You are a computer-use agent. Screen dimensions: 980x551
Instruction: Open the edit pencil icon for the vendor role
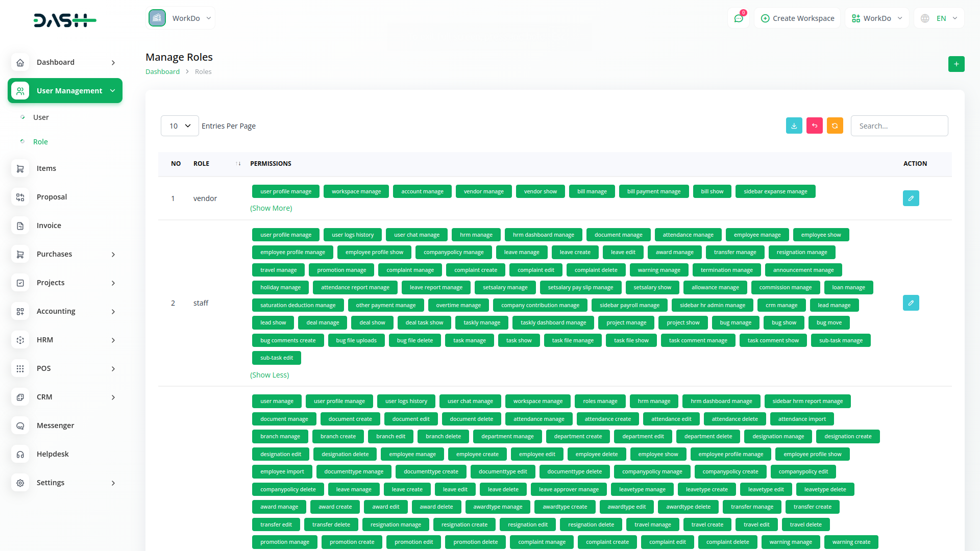tap(911, 198)
